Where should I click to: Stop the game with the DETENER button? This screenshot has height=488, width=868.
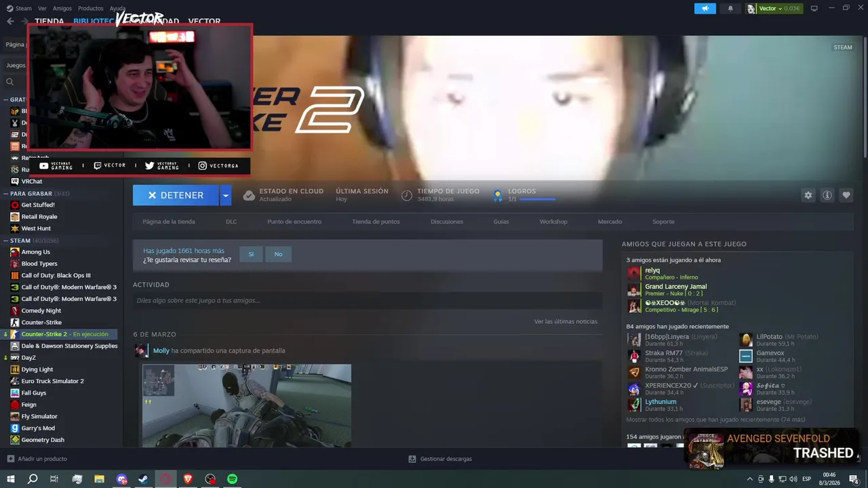176,195
